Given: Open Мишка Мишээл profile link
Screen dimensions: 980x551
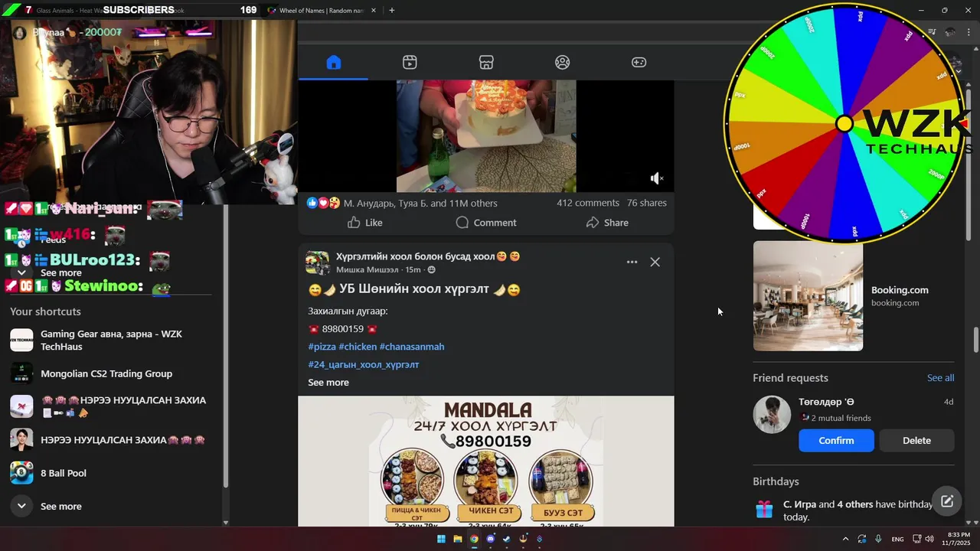Looking at the screenshot, I should tap(368, 270).
